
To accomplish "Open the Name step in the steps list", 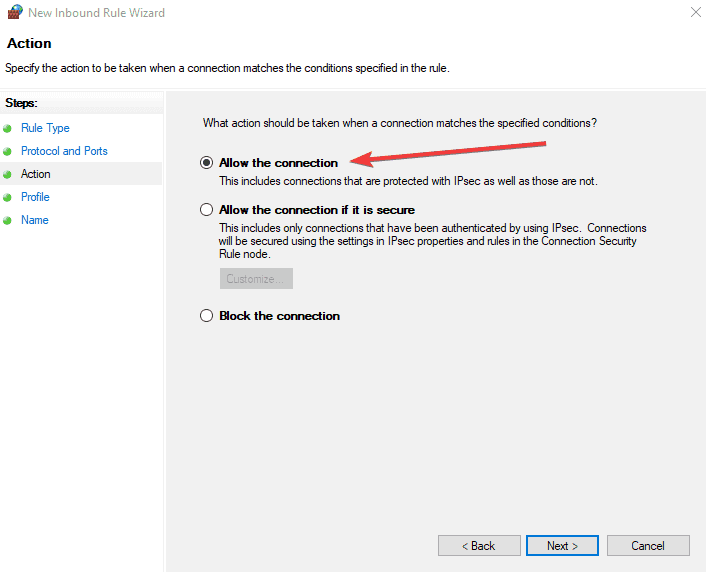I will (x=35, y=220).
